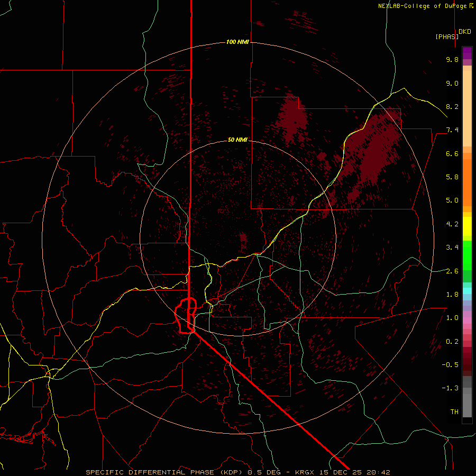Click the [PHAS] label above colorbar
This screenshot has width=476, height=476.
(447, 36)
